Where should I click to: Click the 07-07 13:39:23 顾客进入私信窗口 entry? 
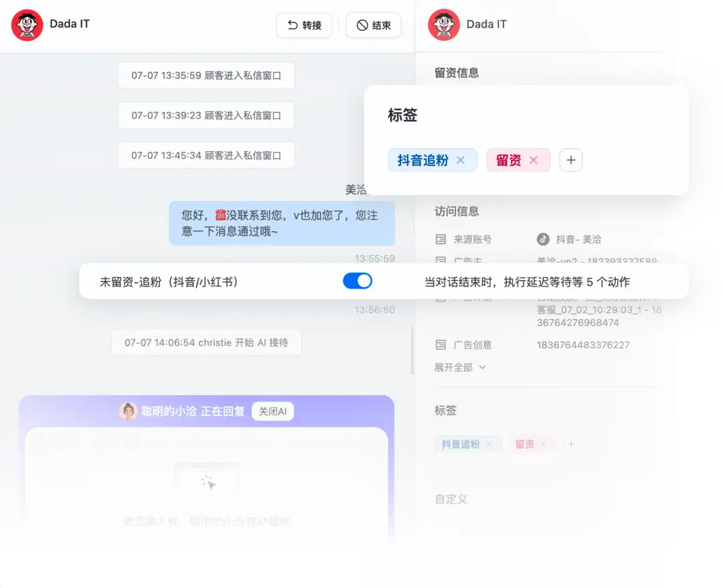click(x=206, y=115)
